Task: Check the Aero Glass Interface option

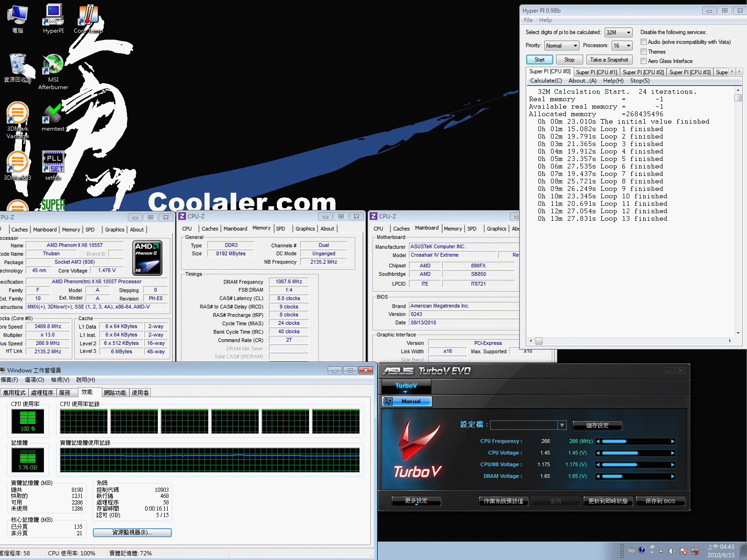Action: [x=643, y=61]
